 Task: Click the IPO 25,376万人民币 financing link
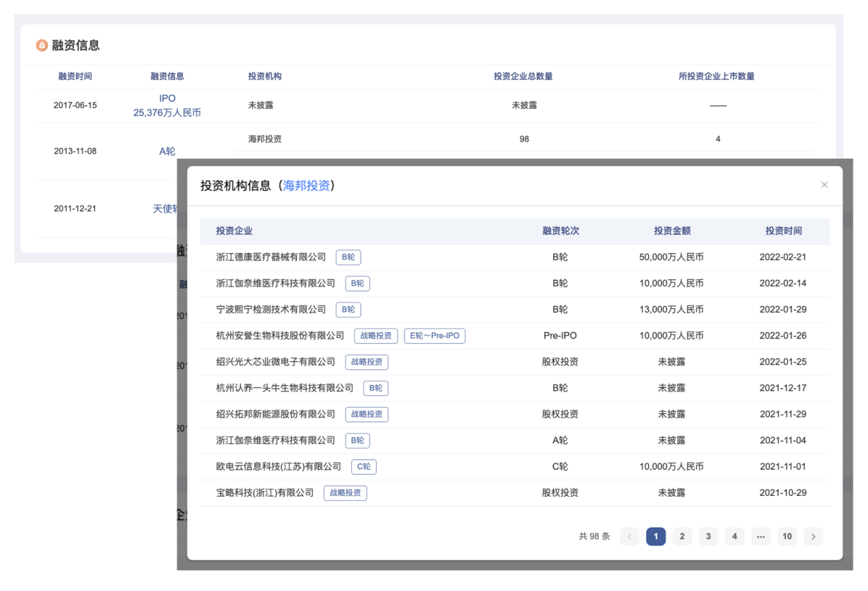pos(167,105)
